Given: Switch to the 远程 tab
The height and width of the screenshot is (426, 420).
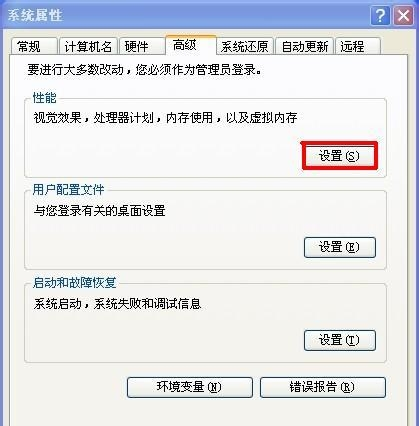Looking at the screenshot, I should coord(358,46).
